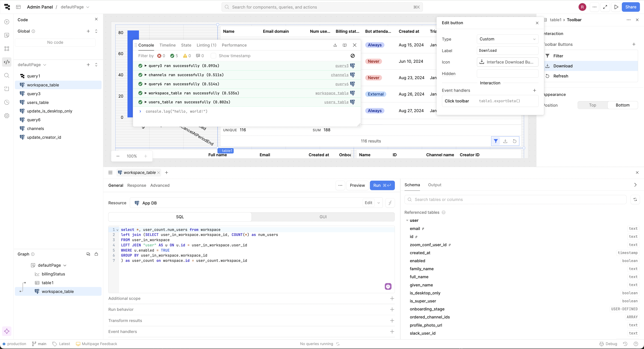
Task: Clear the console with the crossed-circle icon
Action: click(x=353, y=56)
